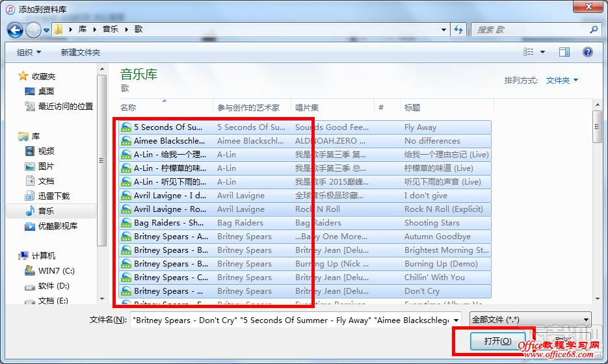Select file A-Lin - 给我一个理...
Viewport: 608px width, 364px height.
pos(170,154)
